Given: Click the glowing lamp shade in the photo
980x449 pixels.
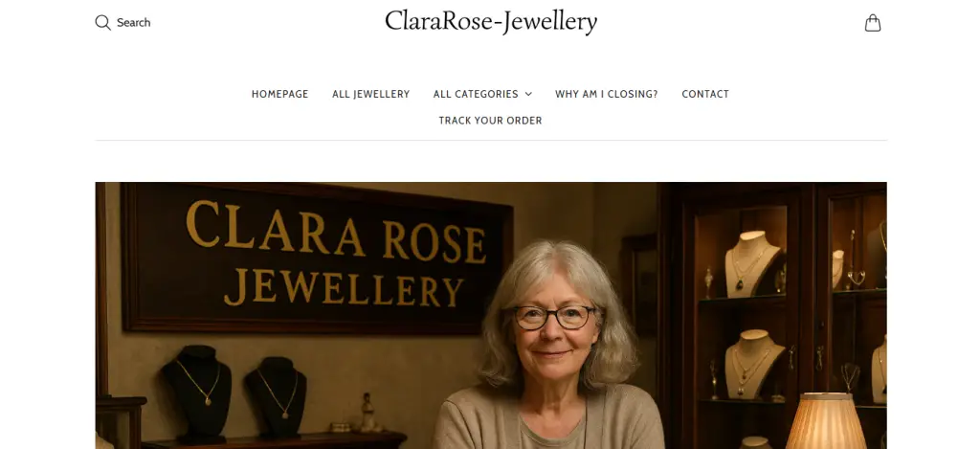Looking at the screenshot, I should [826, 421].
